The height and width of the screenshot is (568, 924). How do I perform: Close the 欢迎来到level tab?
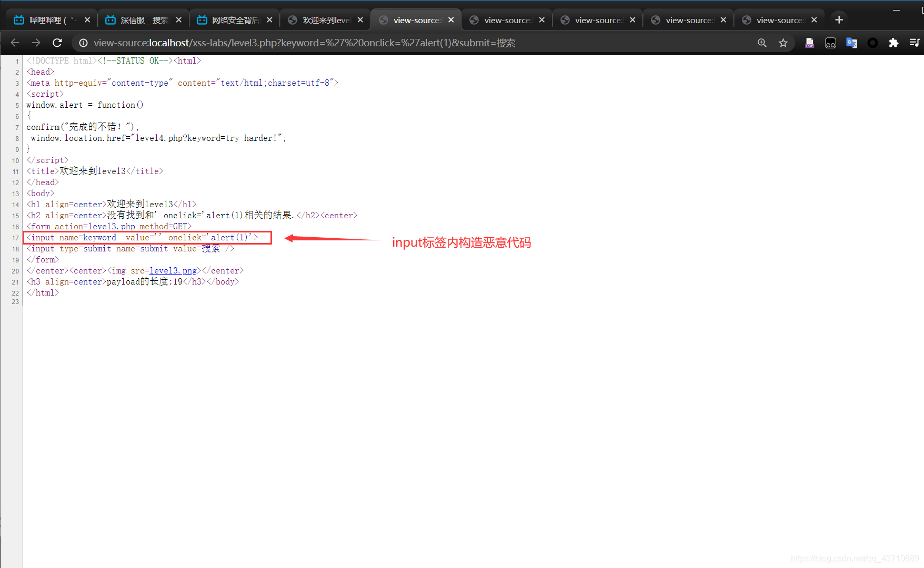[360, 20]
